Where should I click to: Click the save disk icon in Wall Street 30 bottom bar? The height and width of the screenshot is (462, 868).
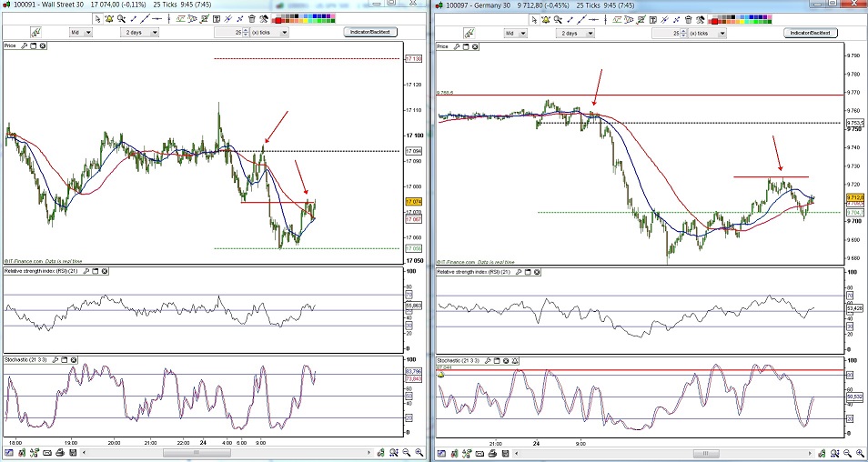tap(73, 453)
